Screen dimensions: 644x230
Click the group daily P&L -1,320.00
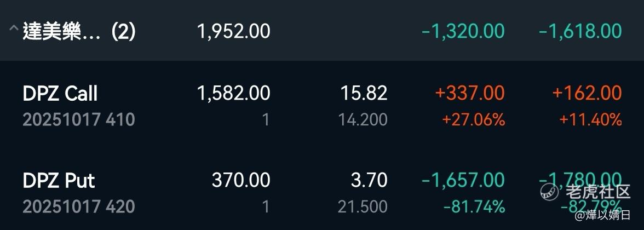[x=463, y=32]
